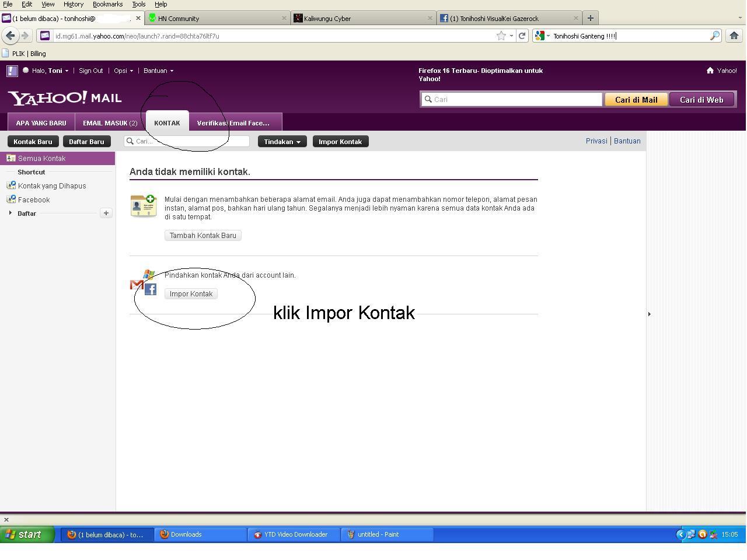The image size is (747, 560).
Task: Click the Tambah Kontak Baru button
Action: click(x=203, y=235)
